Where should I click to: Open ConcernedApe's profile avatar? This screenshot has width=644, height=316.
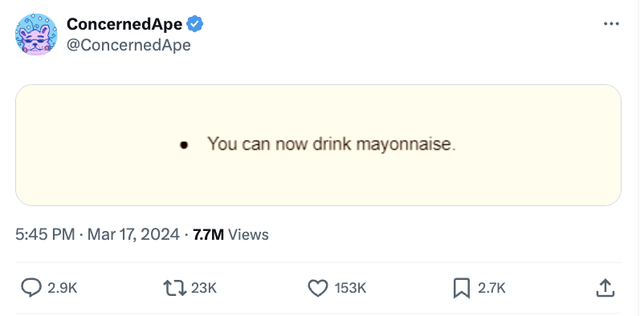coord(36,34)
